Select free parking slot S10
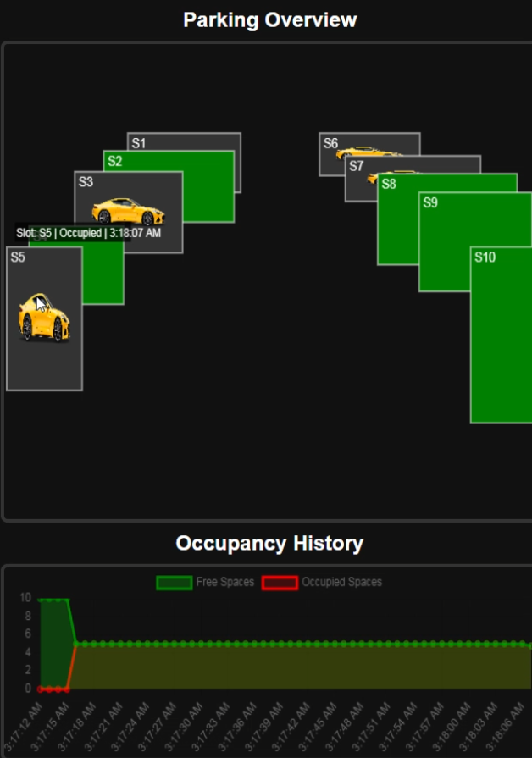The width and height of the screenshot is (532, 758). click(501, 335)
